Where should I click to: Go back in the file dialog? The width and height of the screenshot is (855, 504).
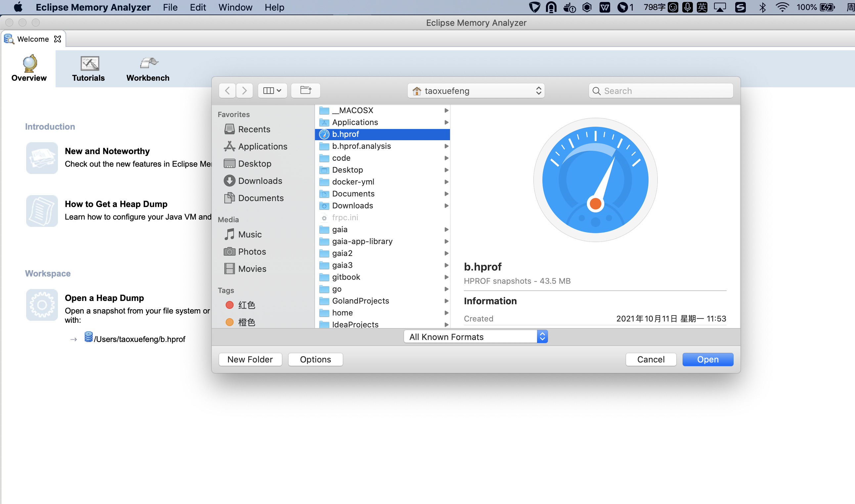227,91
